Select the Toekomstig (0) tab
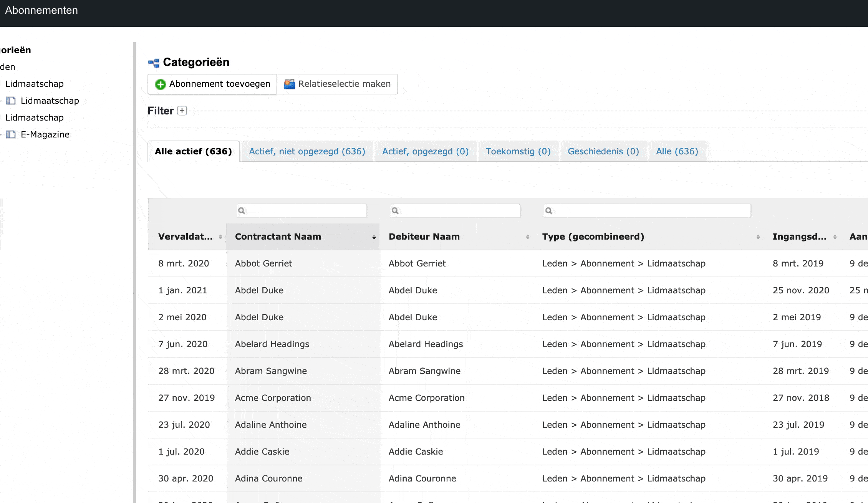 click(518, 151)
